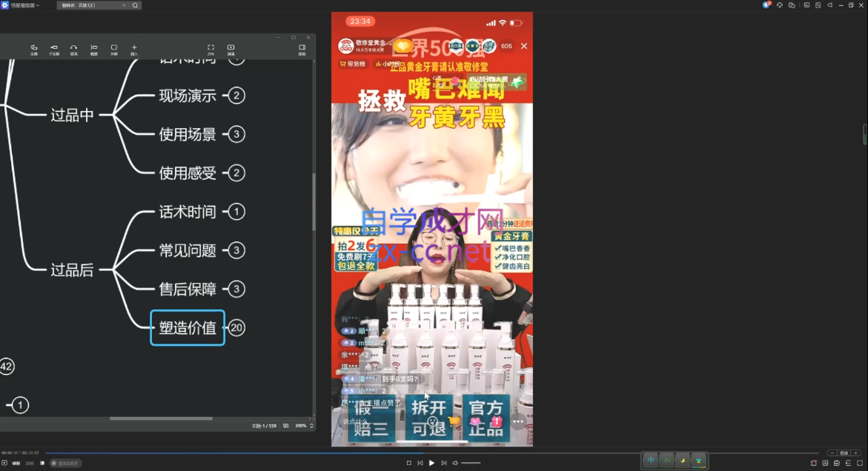The width and height of the screenshot is (868, 471).
Task: Click the livestream emoji smiley icon
Action: 433,422
